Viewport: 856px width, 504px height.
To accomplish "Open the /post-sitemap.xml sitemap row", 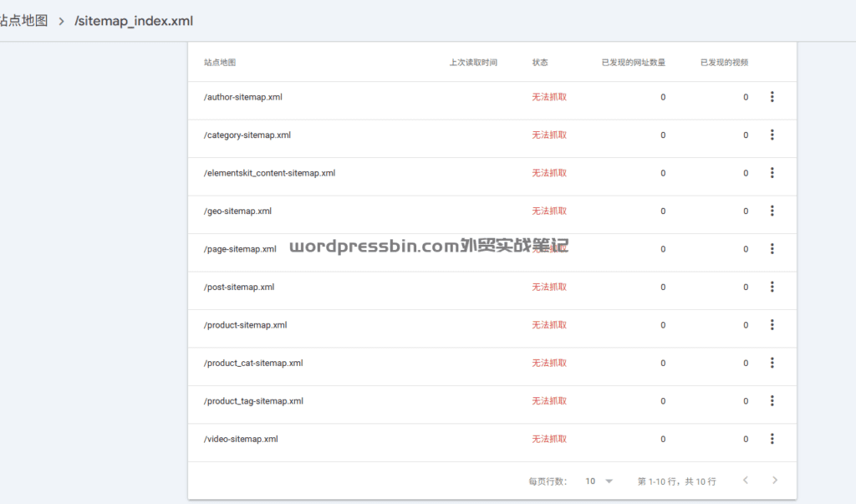I will (239, 288).
